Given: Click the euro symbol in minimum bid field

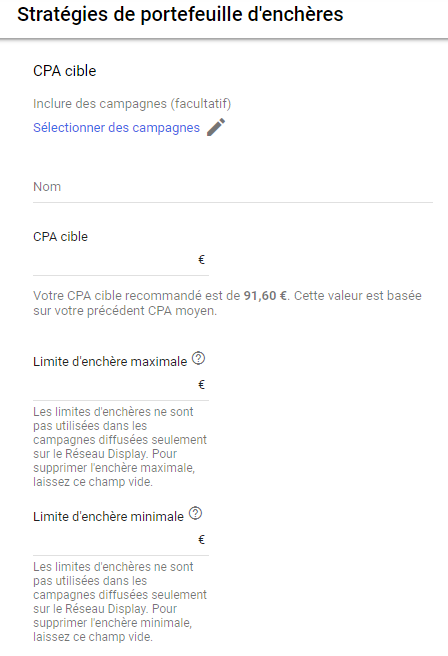Looking at the screenshot, I should click(x=201, y=540).
